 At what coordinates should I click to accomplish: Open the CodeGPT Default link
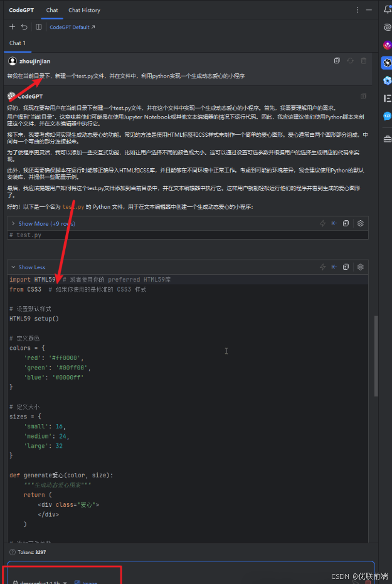[x=72, y=27]
